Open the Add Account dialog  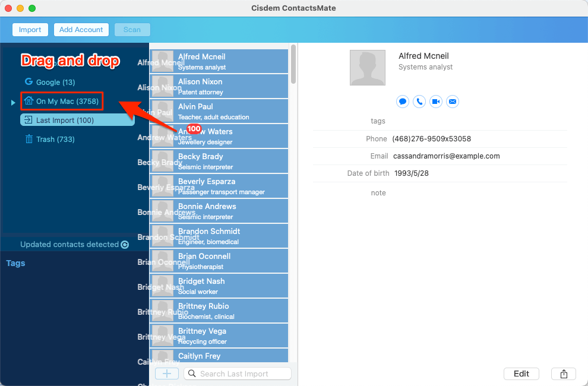(x=81, y=30)
